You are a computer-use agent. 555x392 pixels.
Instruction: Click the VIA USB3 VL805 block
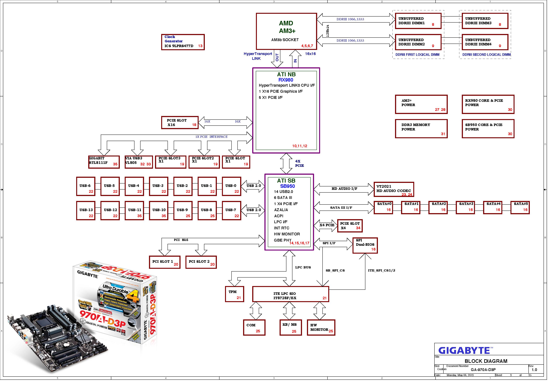138,162
